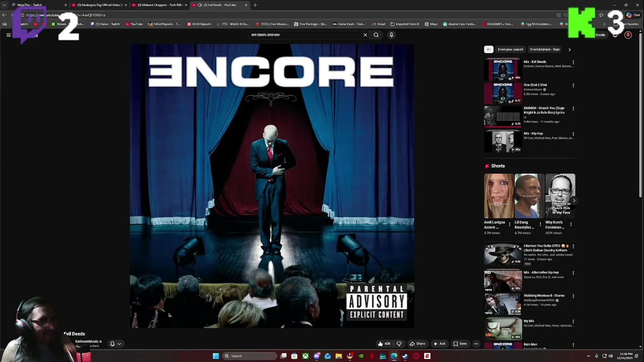Viewport: 644px width, 362px height.
Task: Open a new browser tab
Action: click(x=255, y=5)
